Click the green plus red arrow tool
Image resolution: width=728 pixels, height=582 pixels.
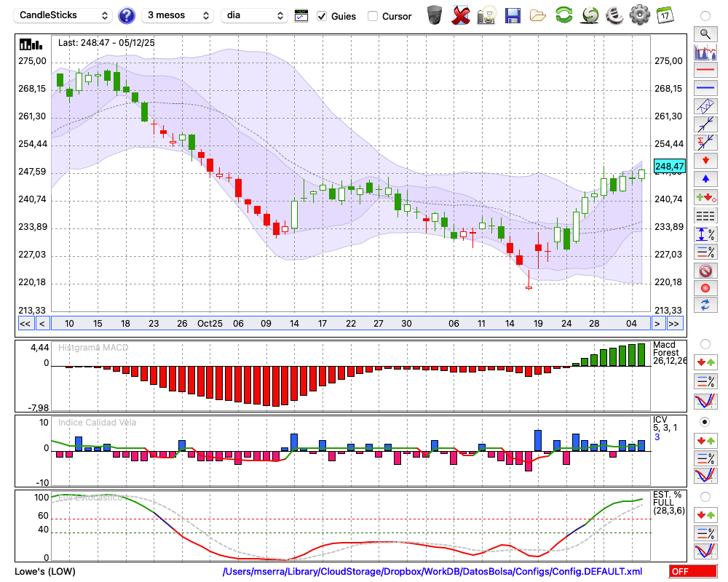pos(705,197)
